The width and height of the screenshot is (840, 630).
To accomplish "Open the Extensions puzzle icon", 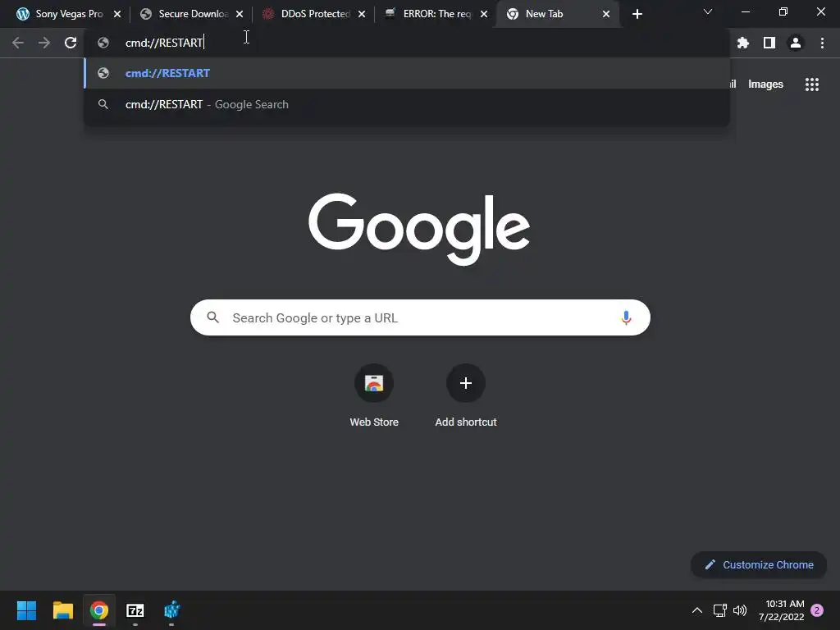I will pyautogui.click(x=743, y=43).
